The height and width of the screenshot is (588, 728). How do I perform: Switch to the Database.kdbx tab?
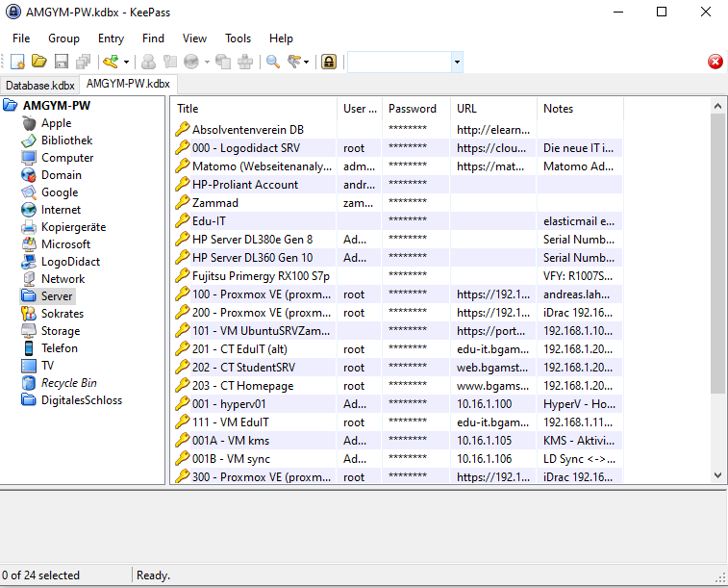coord(40,86)
